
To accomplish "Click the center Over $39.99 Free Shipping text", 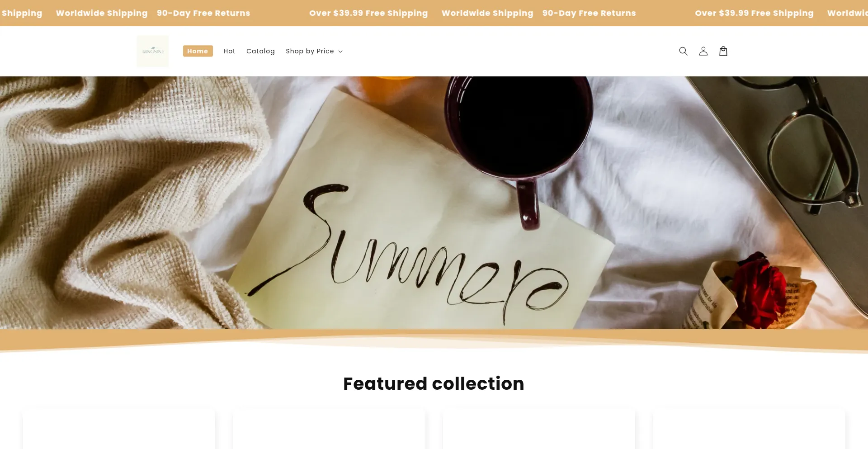I will pyautogui.click(x=368, y=13).
